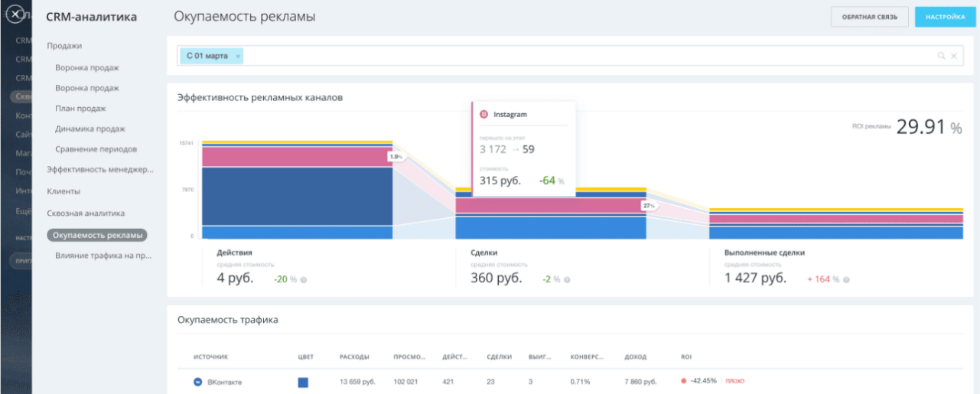The height and width of the screenshot is (394, 980).
Task: Click the ВКонтакте source icon
Action: [x=197, y=382]
